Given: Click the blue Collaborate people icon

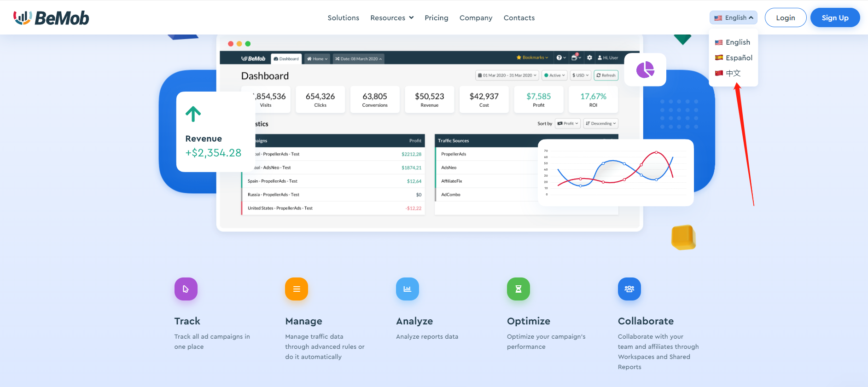Looking at the screenshot, I should pos(629,289).
